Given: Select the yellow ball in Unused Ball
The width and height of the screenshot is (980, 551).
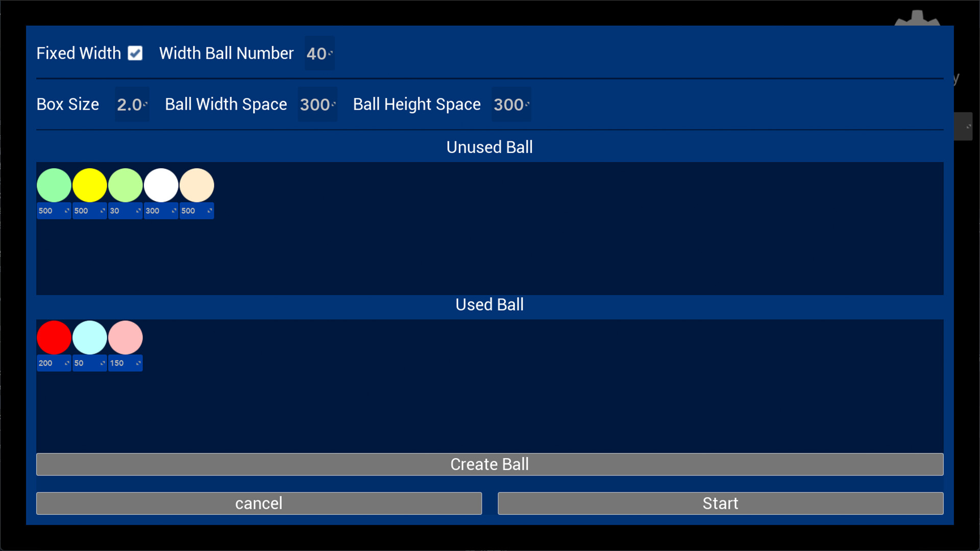Looking at the screenshot, I should coord(90,185).
